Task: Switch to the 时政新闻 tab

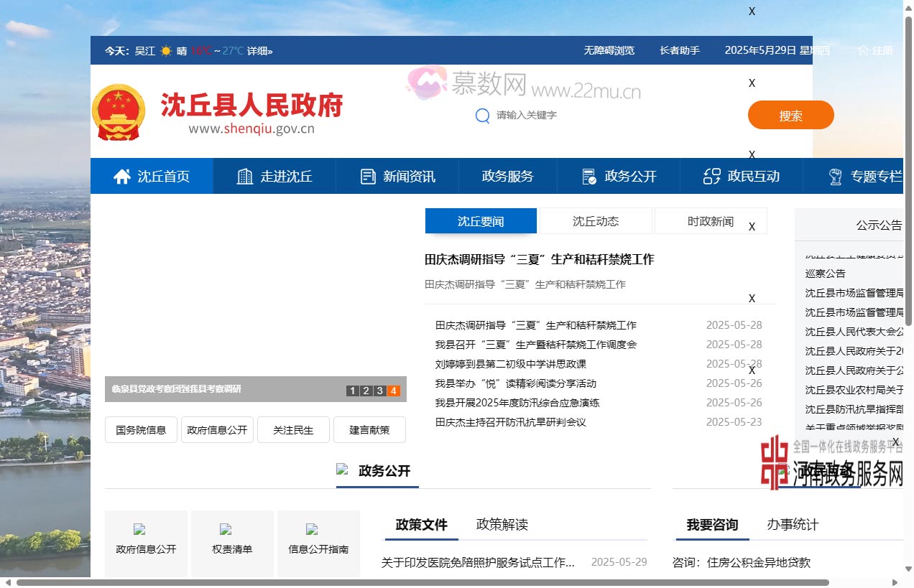Action: point(710,222)
